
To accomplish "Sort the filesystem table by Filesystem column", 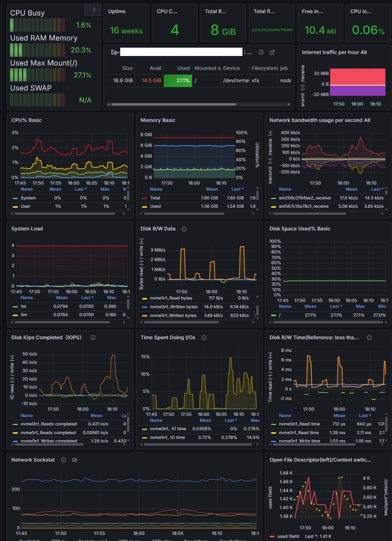I will (265, 68).
